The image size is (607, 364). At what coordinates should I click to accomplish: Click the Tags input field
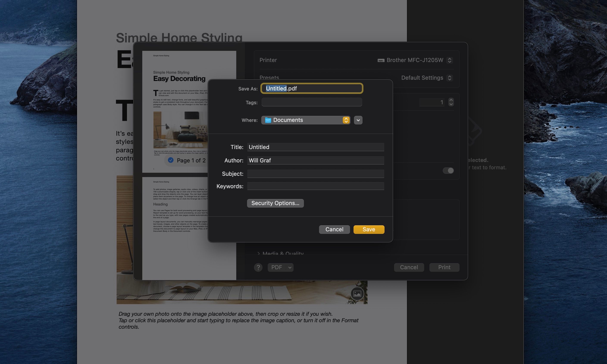(x=312, y=102)
